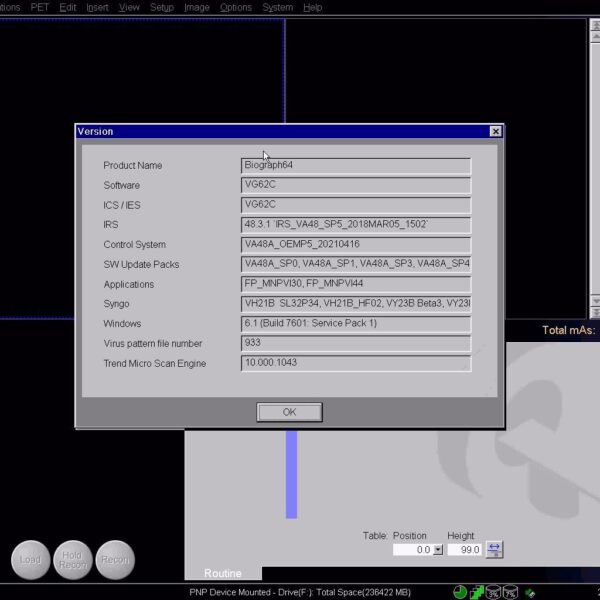Click the Syngo version field
Viewport: 600px width, 600px height.
[x=356, y=304]
